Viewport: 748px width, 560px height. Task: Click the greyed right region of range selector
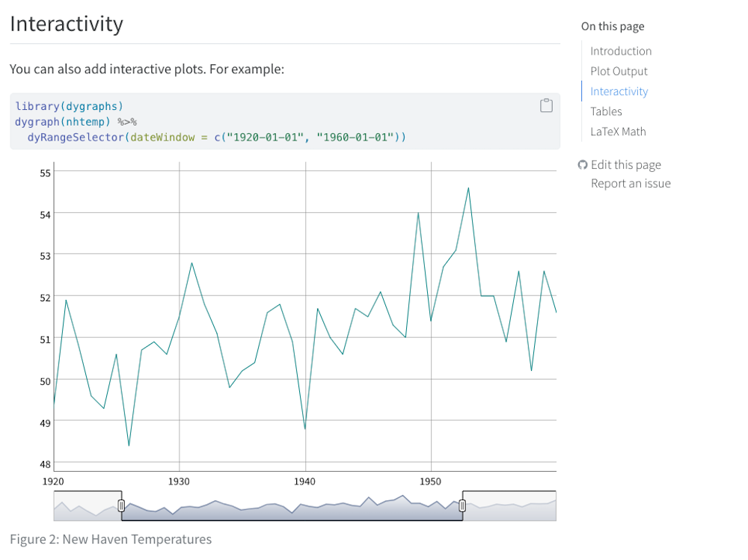tap(510, 506)
